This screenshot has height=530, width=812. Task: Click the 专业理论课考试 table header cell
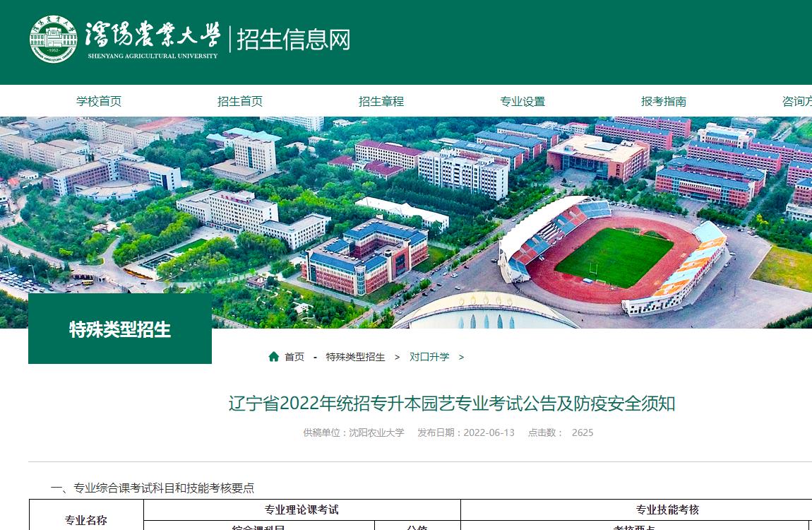coord(302,510)
